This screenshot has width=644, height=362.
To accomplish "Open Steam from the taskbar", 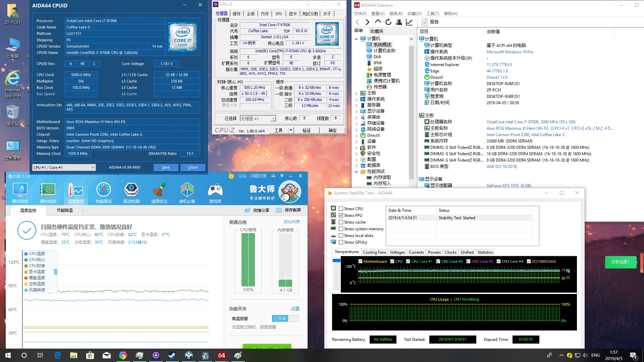I will pyautogui.click(x=172, y=355).
